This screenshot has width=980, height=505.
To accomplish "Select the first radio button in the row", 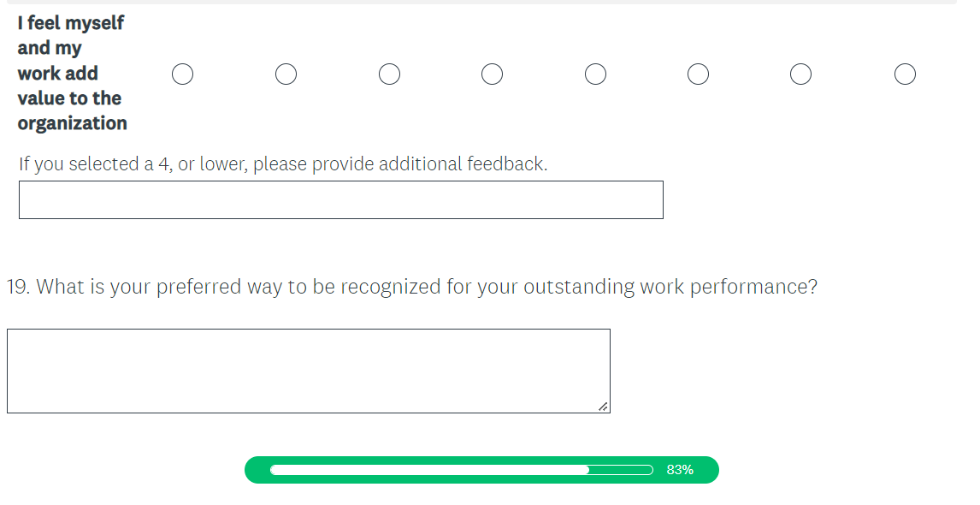I will coord(182,74).
